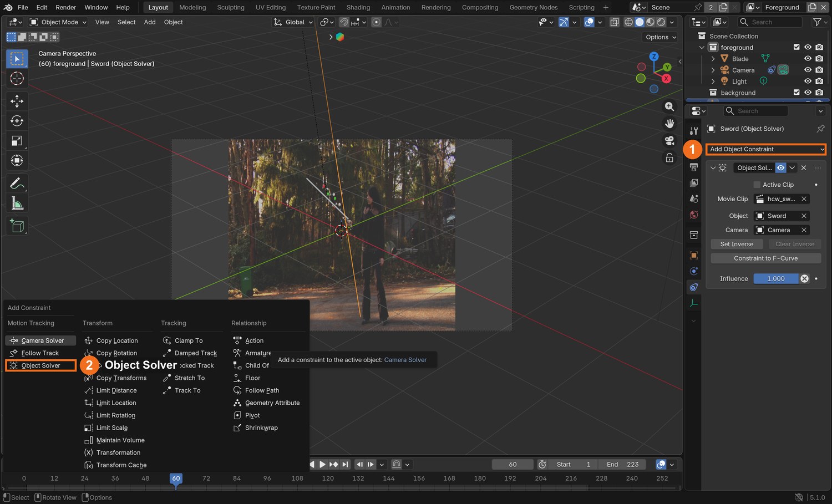Play the animation forward
The width and height of the screenshot is (832, 504).
(x=322, y=465)
